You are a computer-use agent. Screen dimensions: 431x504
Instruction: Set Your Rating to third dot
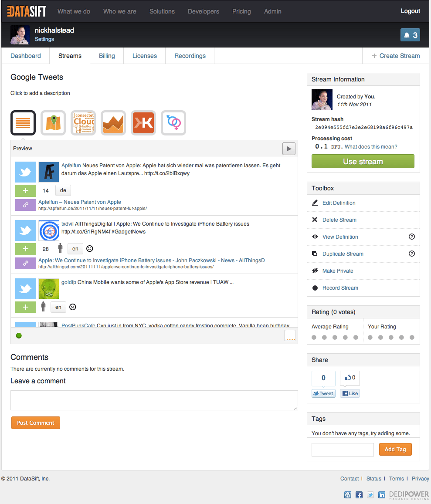pyautogui.click(x=391, y=338)
